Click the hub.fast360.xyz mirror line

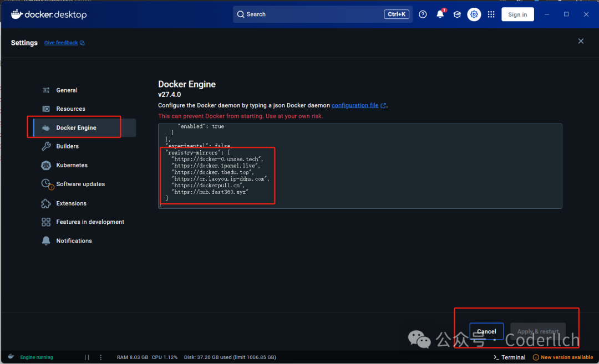click(x=210, y=192)
